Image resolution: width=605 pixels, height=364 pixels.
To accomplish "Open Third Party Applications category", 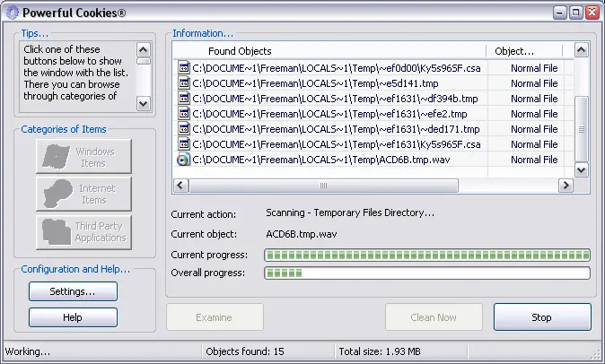I will point(83,232).
